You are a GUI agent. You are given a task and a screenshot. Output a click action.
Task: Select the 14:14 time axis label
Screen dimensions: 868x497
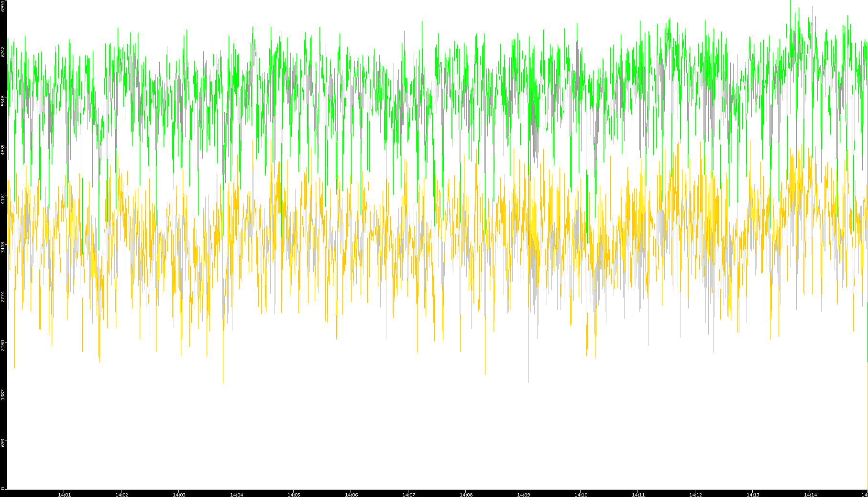tap(810, 495)
